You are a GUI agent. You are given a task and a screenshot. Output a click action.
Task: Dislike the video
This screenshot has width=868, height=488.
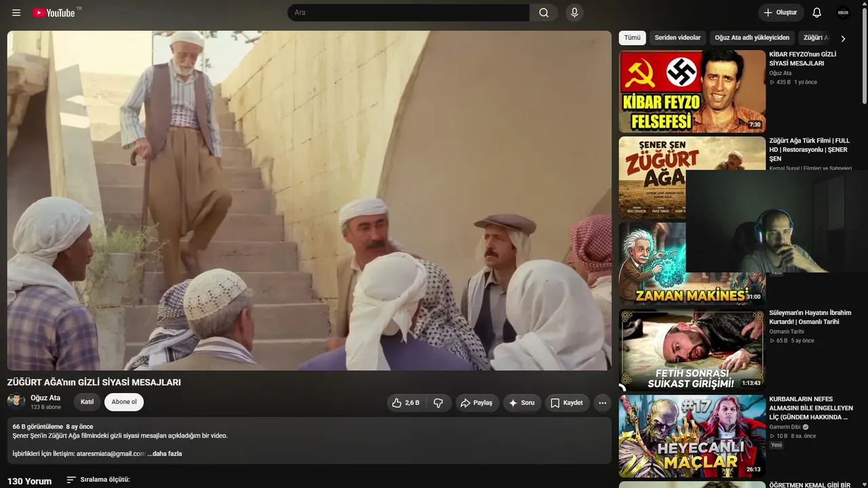tap(438, 403)
